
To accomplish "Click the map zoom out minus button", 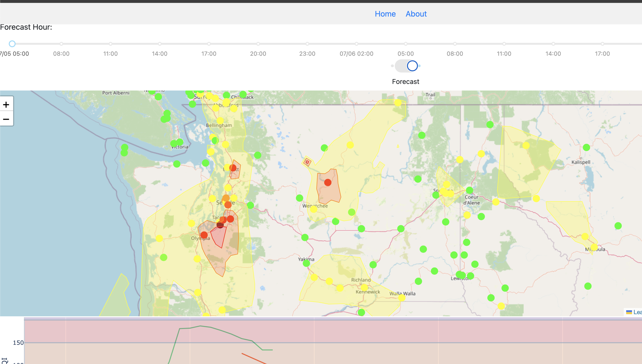I will [6, 119].
